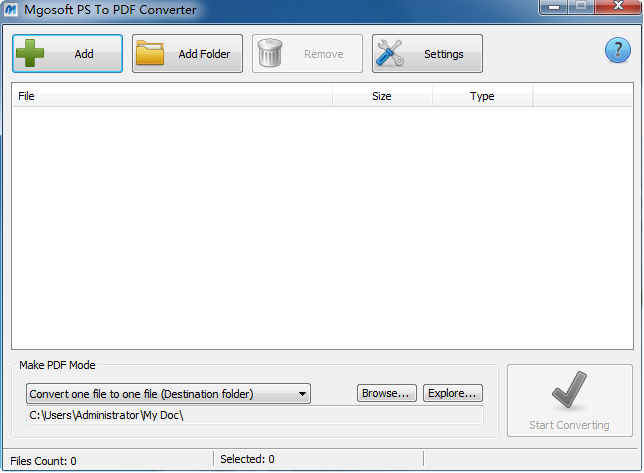Click the trash can Remove button
644x473 pixels.
tap(307, 54)
